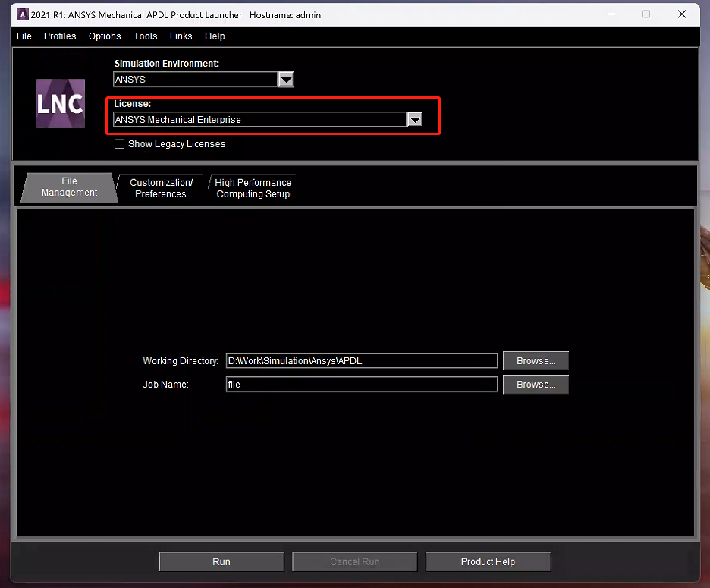Screen dimensions: 710x588
Task: Expand the License dropdown arrow
Action: click(x=415, y=120)
